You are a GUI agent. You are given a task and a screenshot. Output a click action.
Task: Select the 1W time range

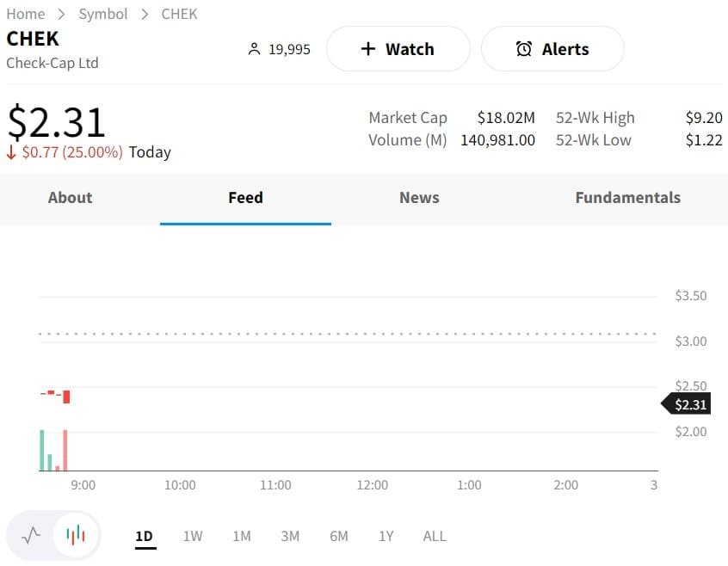193,536
